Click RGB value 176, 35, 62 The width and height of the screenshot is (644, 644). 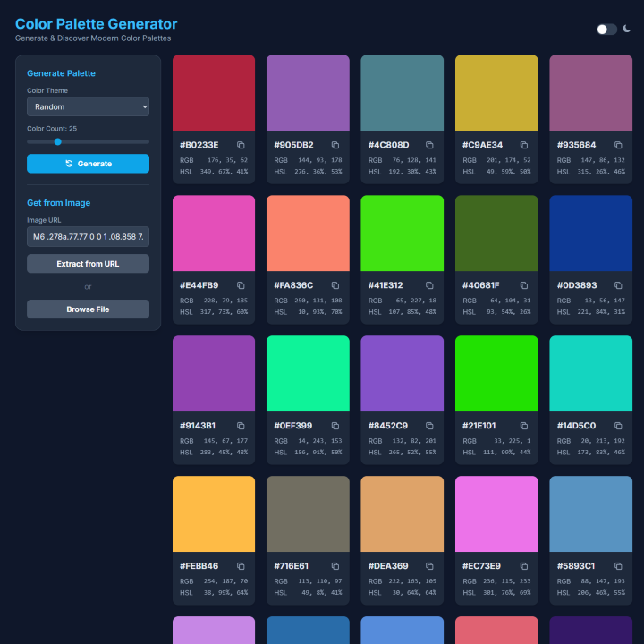tap(227, 160)
